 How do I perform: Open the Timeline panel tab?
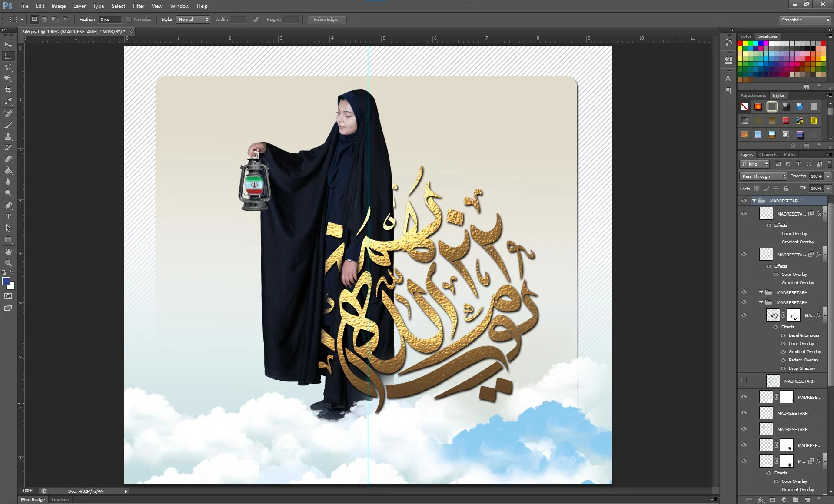tap(60, 500)
